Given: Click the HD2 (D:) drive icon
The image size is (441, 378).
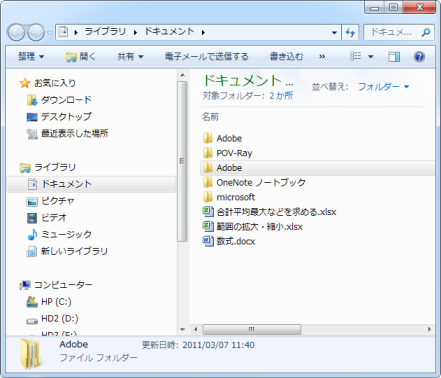Looking at the screenshot, I should [x=32, y=320].
